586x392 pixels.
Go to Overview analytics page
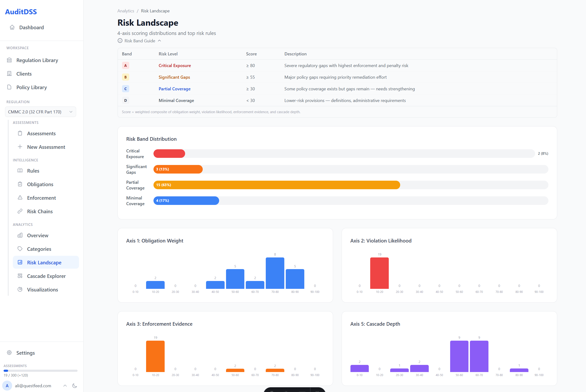pyautogui.click(x=38, y=235)
